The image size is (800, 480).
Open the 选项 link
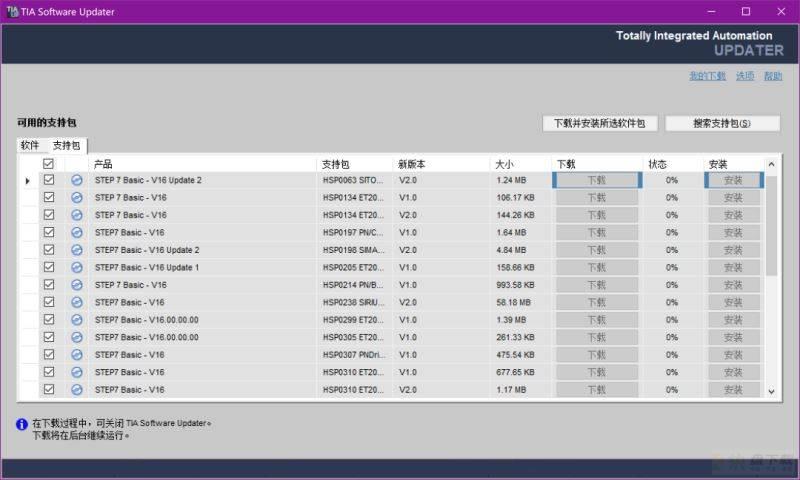(x=745, y=76)
